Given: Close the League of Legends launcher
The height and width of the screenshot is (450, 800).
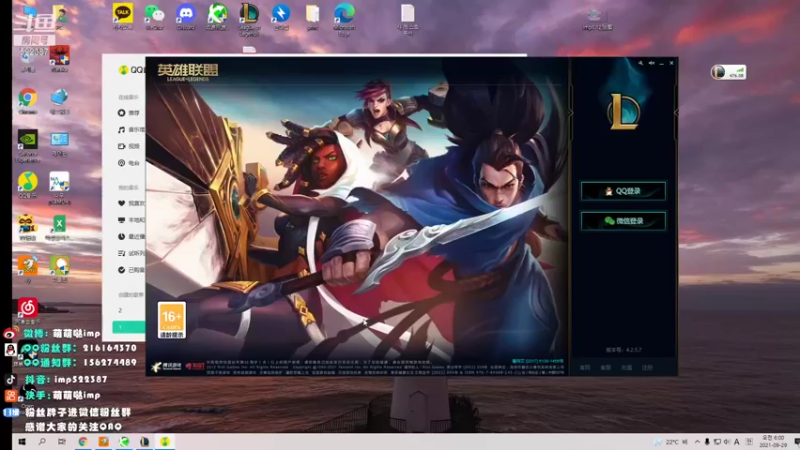Looking at the screenshot, I should [x=671, y=63].
